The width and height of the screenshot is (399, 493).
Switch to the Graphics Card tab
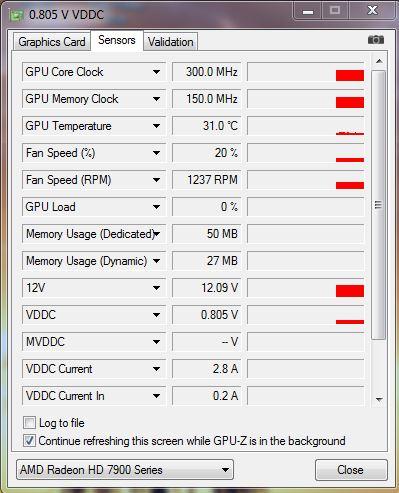click(x=52, y=42)
